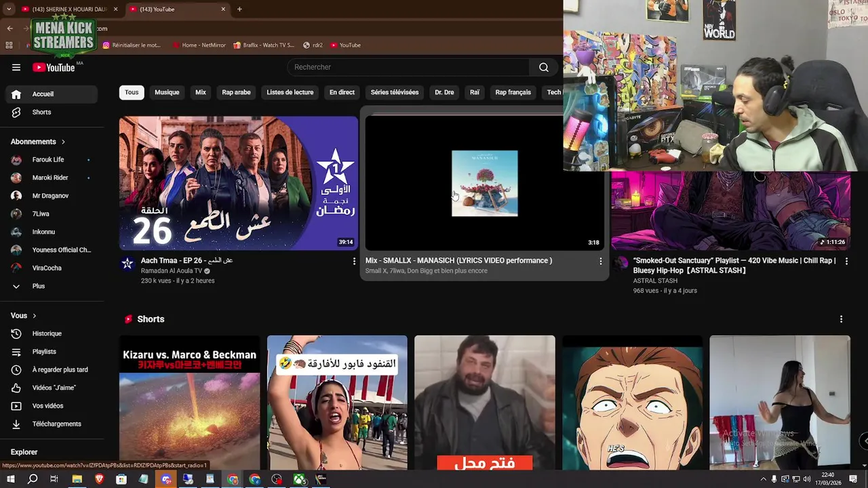Open Maroki Rider channel subscription
Screen dimensions: 868x488
pyautogui.click(x=52, y=178)
